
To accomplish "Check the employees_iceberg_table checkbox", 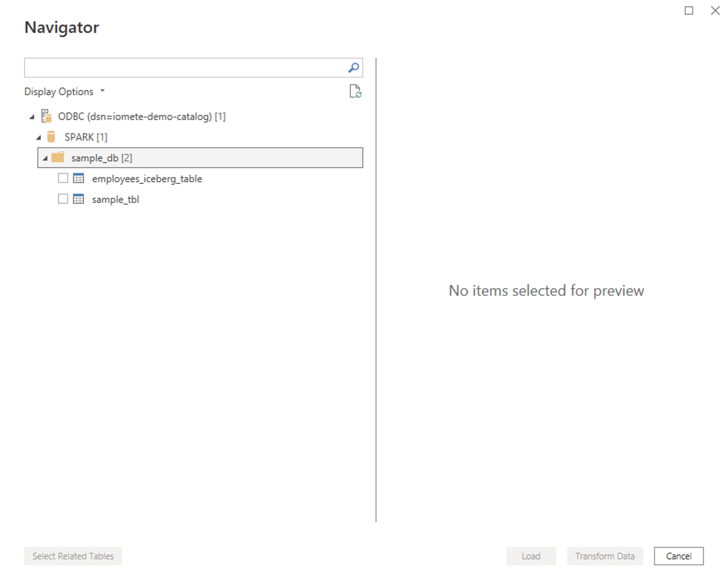I will tap(63, 178).
